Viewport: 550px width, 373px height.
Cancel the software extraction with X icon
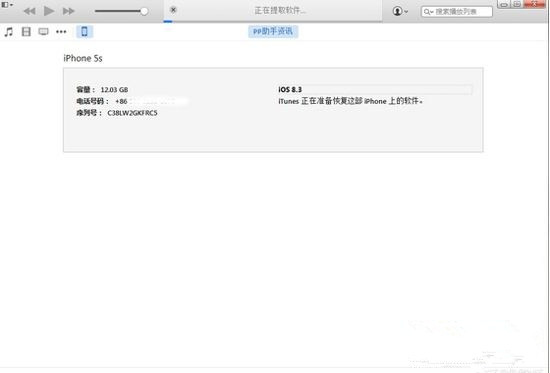click(x=173, y=10)
